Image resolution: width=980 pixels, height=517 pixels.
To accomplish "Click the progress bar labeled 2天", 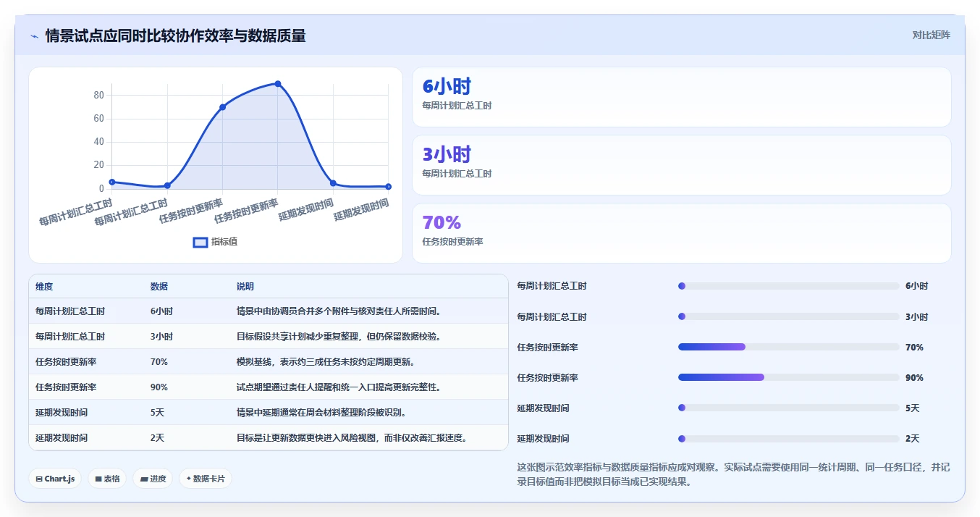I will click(x=788, y=439).
